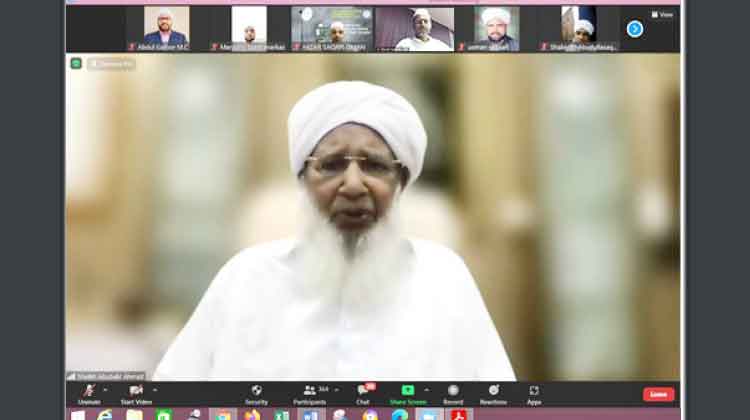
Task: Click the green encryption shield icon
Action: click(76, 63)
